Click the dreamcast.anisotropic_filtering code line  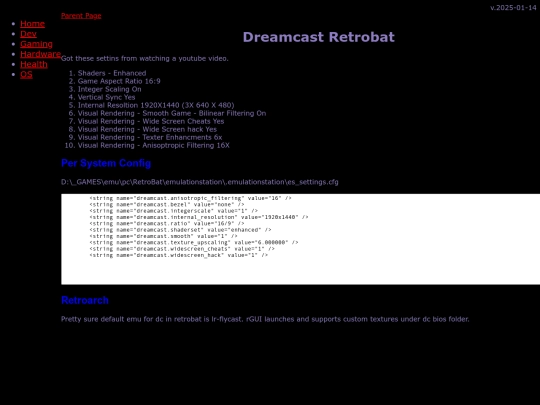[190, 198]
